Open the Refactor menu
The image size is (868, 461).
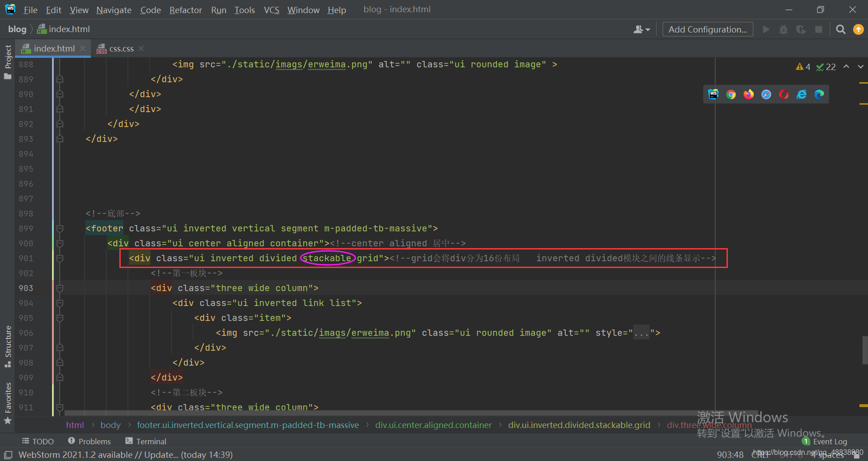tap(185, 10)
